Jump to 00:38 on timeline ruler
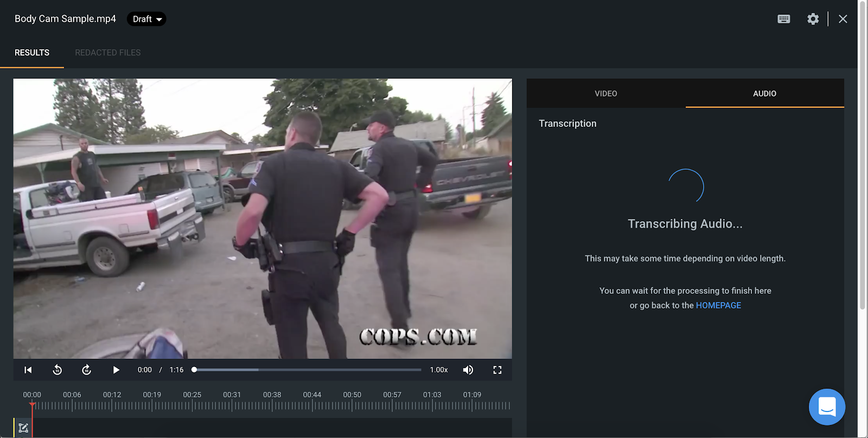Image resolution: width=868 pixels, height=438 pixels. point(272,404)
